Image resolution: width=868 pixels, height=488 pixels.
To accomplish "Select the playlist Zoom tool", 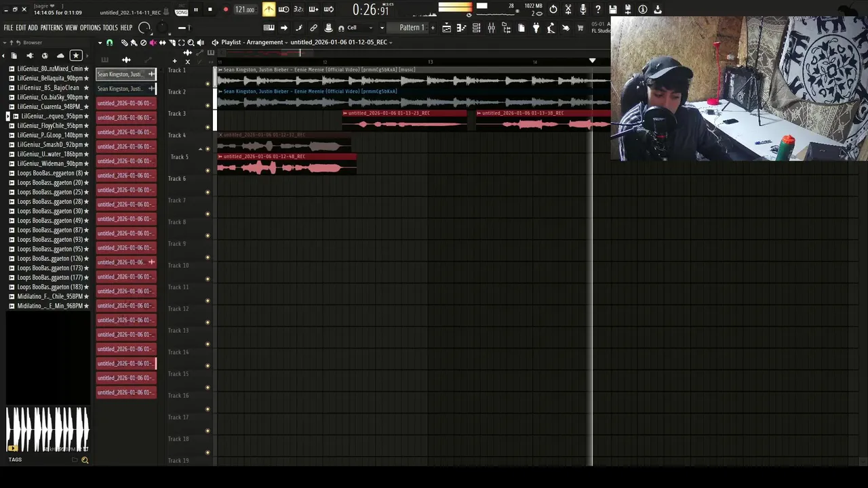I will tap(191, 43).
